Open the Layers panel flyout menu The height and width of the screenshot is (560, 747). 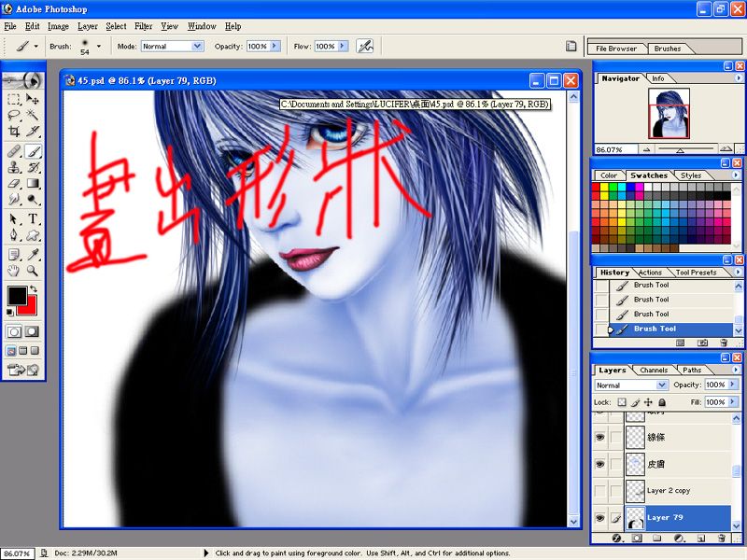pyautogui.click(x=736, y=370)
